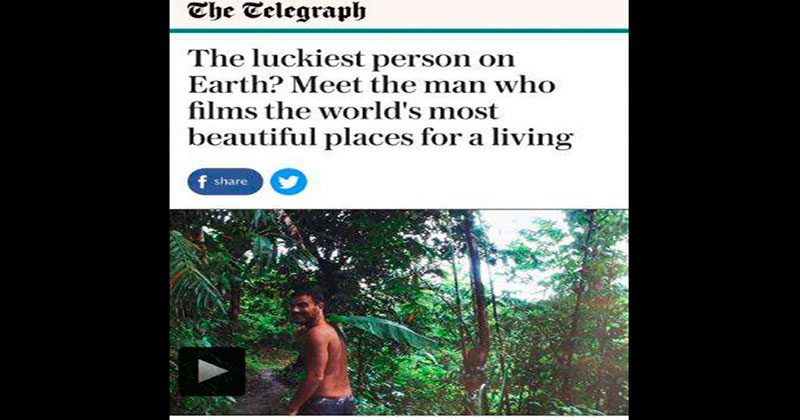Click the word 'share' on Facebook button

tap(231, 181)
